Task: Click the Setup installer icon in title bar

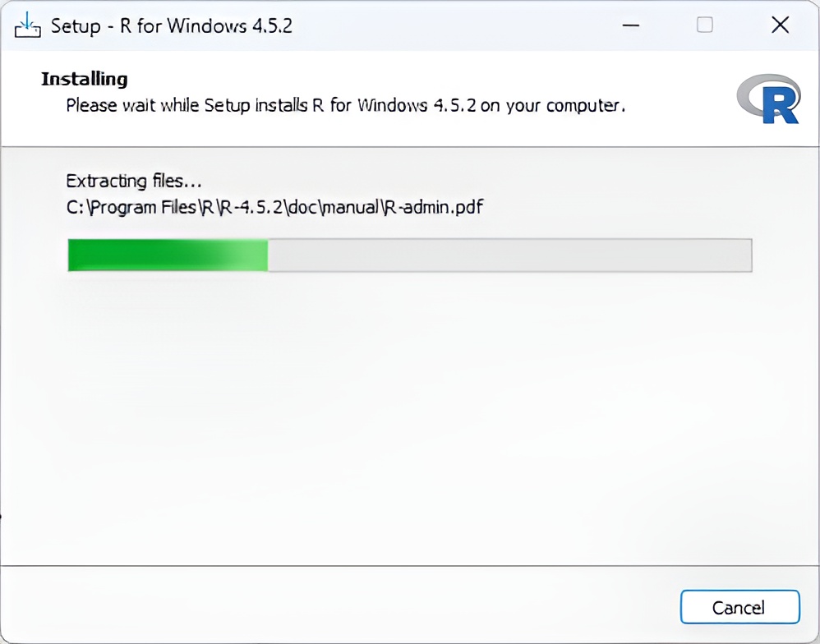Action: (27, 25)
